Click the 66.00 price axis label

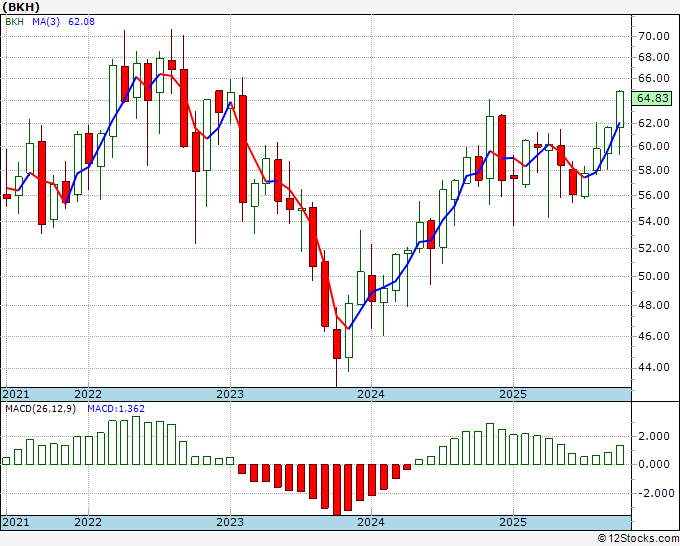tap(654, 78)
